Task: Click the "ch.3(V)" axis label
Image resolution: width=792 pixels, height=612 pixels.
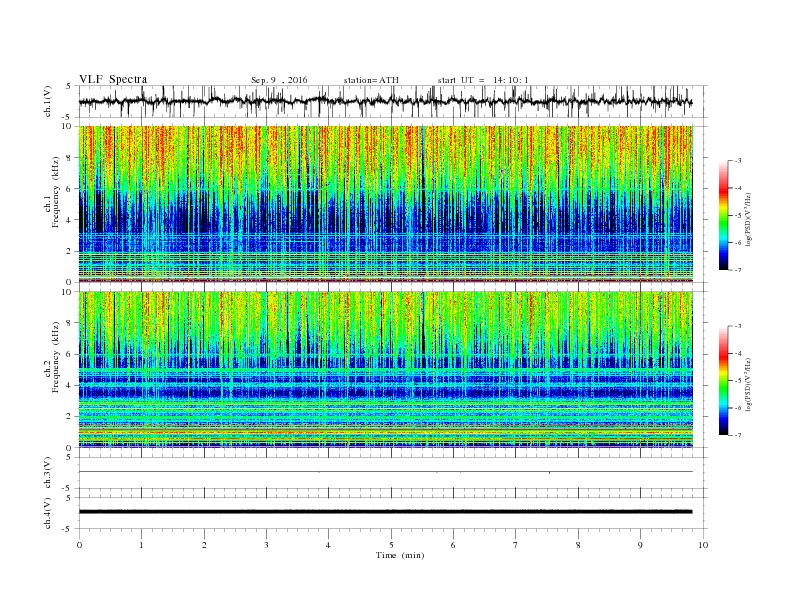Action: [x=48, y=473]
